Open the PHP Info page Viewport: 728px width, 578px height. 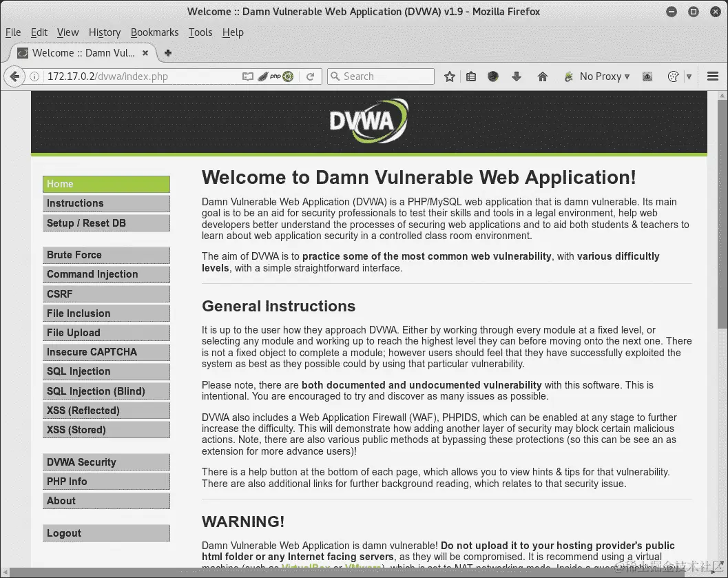pyautogui.click(x=106, y=482)
